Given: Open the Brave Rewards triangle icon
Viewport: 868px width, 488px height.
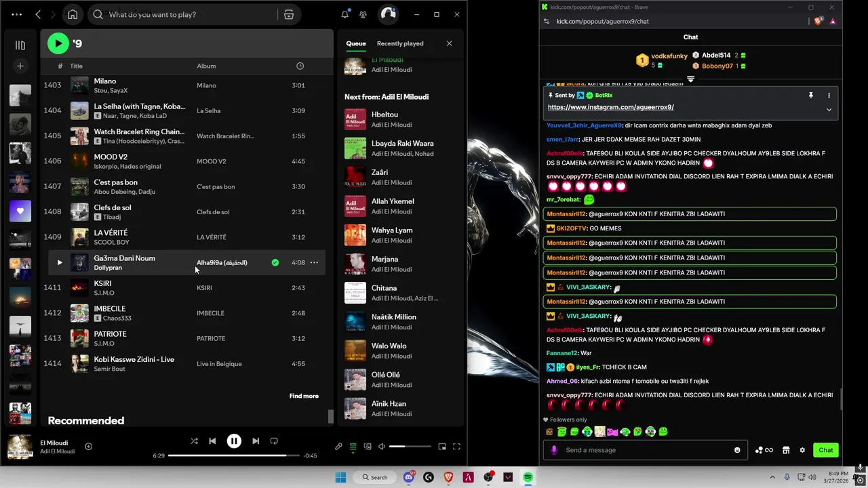Looking at the screenshot, I should (x=833, y=21).
